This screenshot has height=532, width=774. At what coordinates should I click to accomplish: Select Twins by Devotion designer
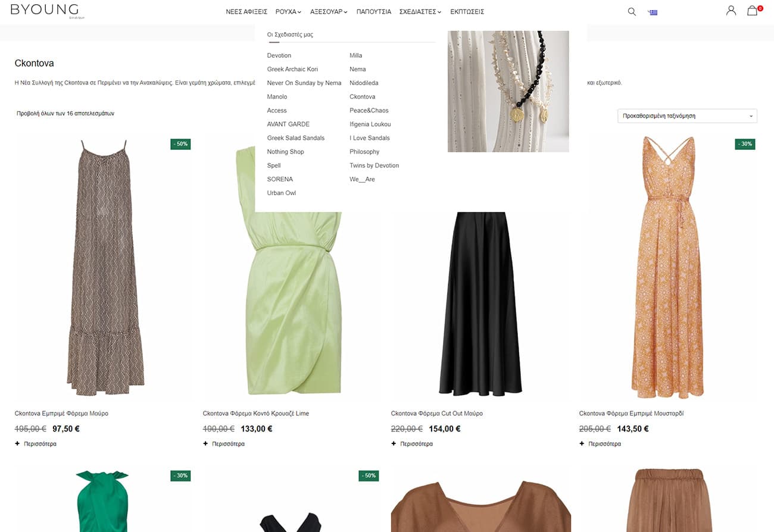374,165
